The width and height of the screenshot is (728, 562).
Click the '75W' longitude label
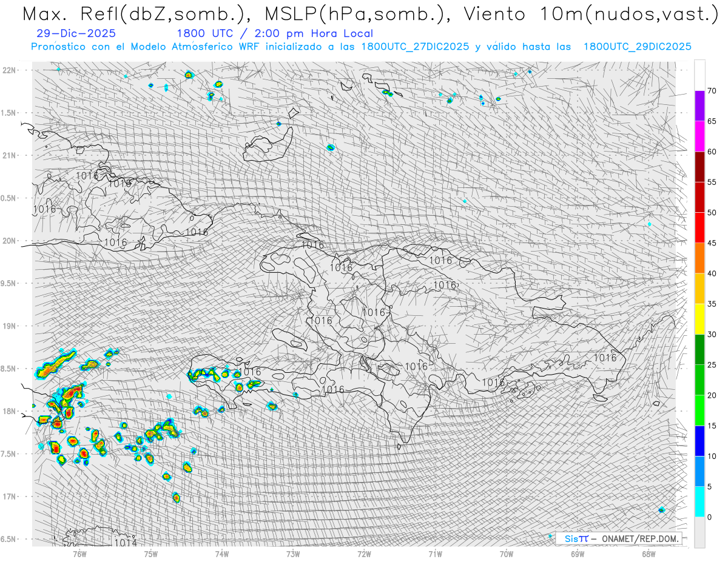click(151, 553)
